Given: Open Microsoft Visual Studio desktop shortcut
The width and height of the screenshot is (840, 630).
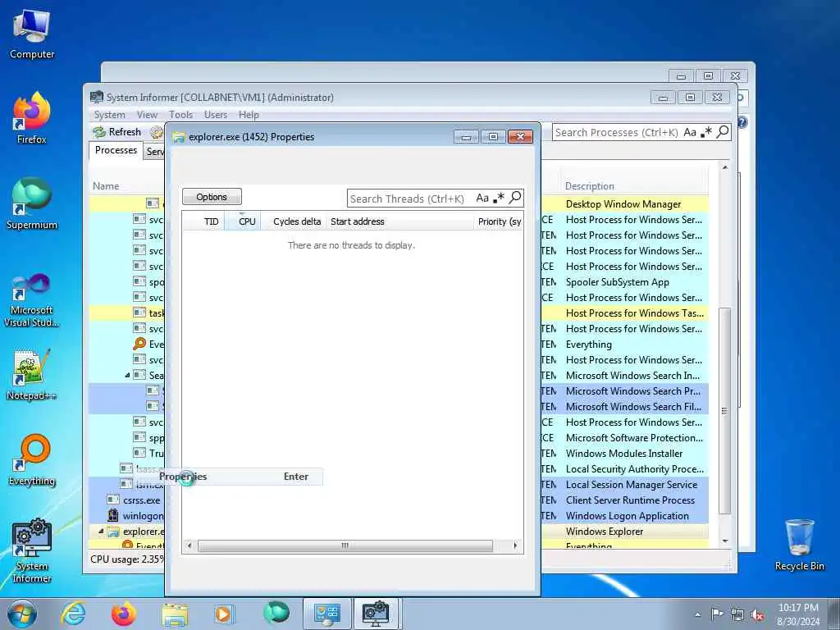Looking at the screenshot, I should point(32,300).
